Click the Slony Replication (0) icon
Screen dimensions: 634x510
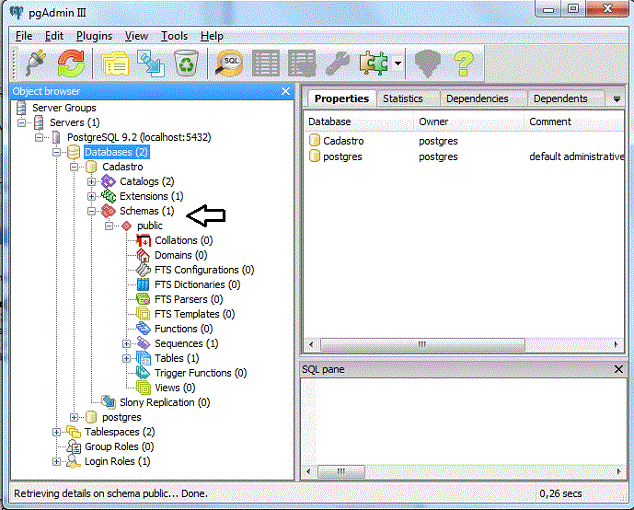point(108,402)
